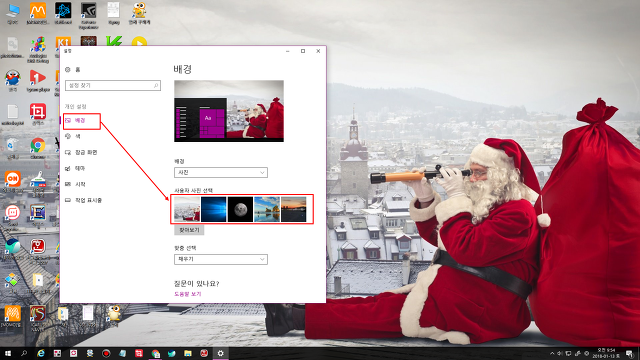Open the orange ON desktop shortcut
The height and width of the screenshot is (360, 640).
pyautogui.click(x=13, y=182)
